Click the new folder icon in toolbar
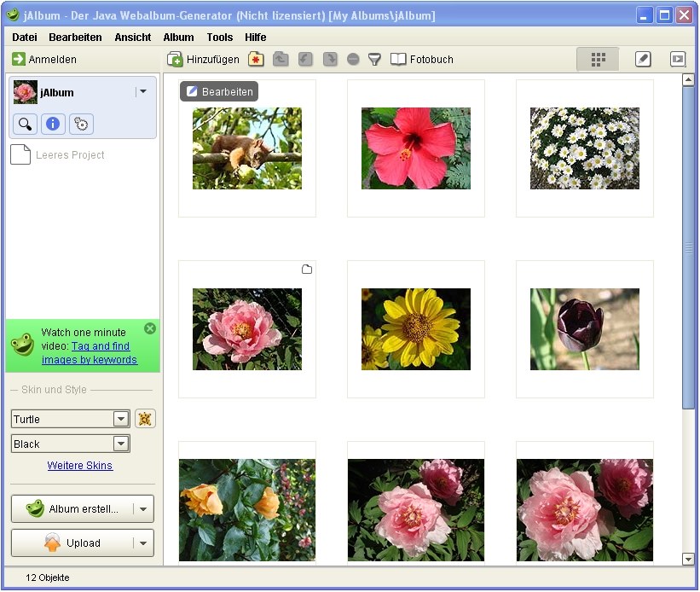 click(x=256, y=59)
